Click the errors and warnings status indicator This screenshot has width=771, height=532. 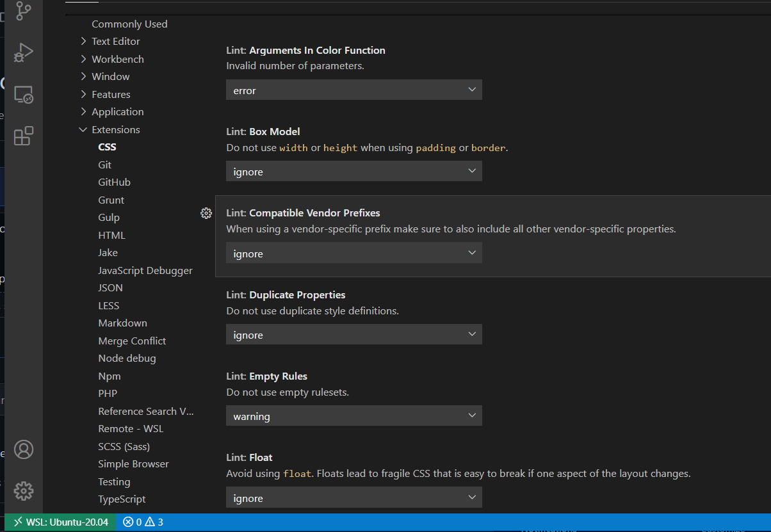[x=142, y=522]
